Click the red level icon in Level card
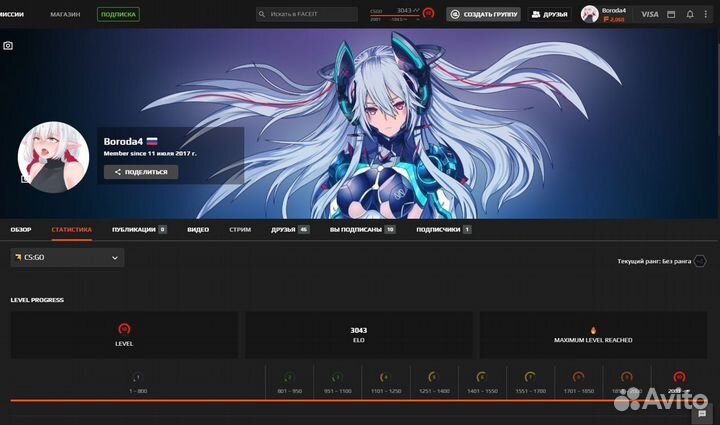 pos(124,329)
